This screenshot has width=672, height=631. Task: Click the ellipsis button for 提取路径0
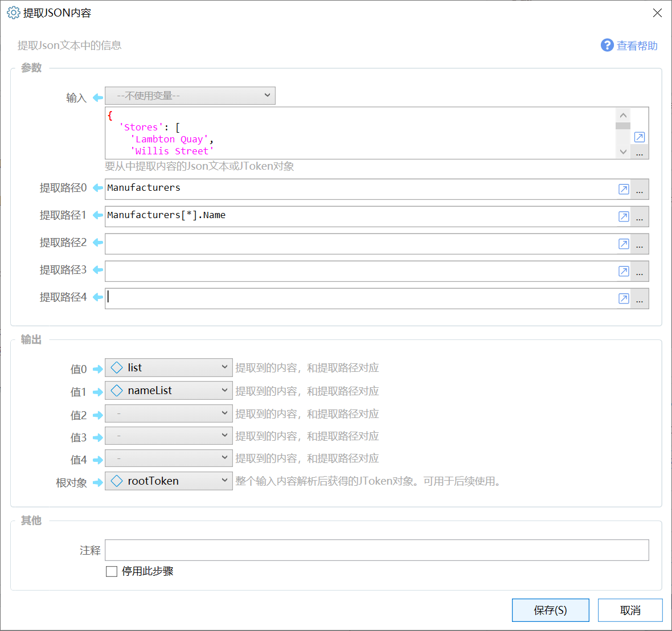tap(639, 189)
